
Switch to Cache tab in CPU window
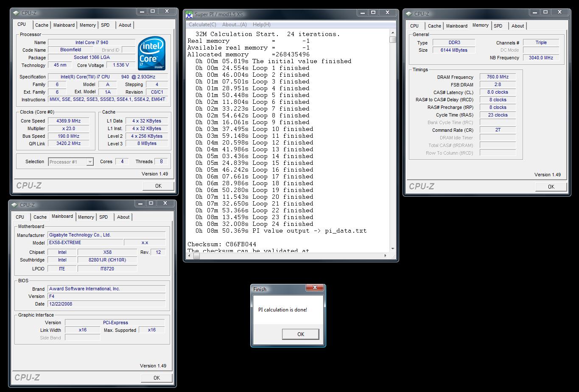pos(42,25)
